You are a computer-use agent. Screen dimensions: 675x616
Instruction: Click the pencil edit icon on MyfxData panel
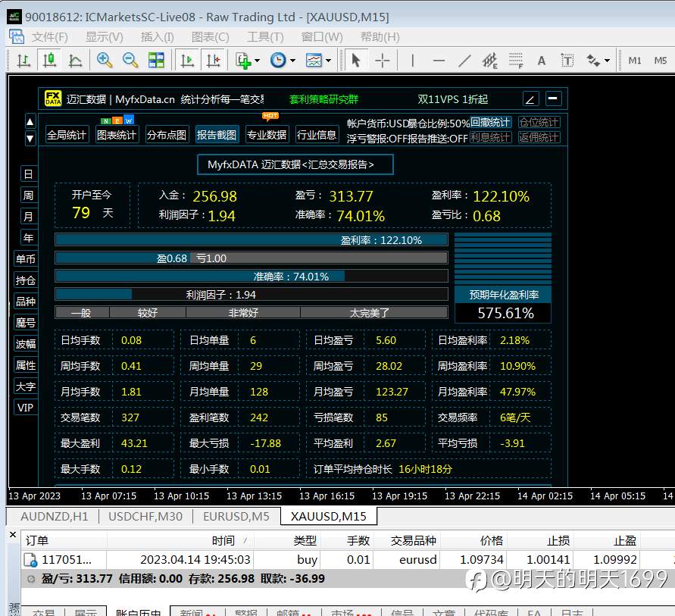(530, 99)
